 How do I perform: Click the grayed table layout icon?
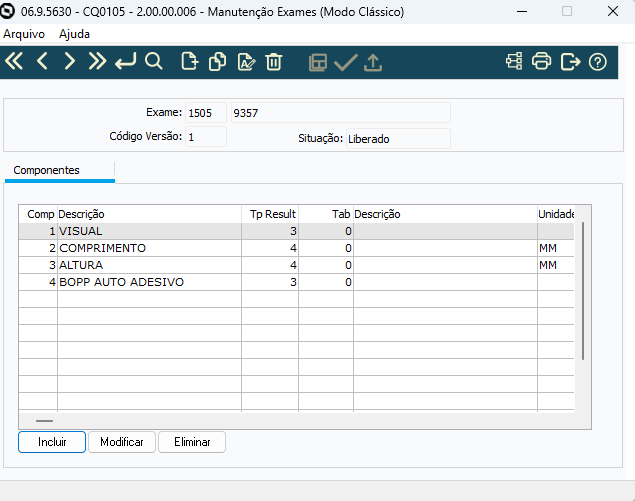tap(318, 63)
